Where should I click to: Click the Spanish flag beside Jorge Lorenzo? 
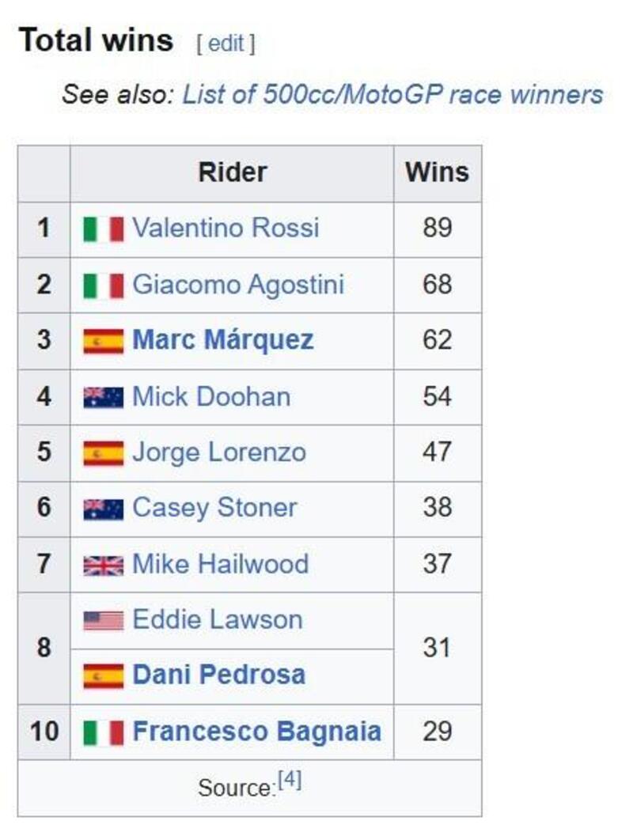point(104,453)
